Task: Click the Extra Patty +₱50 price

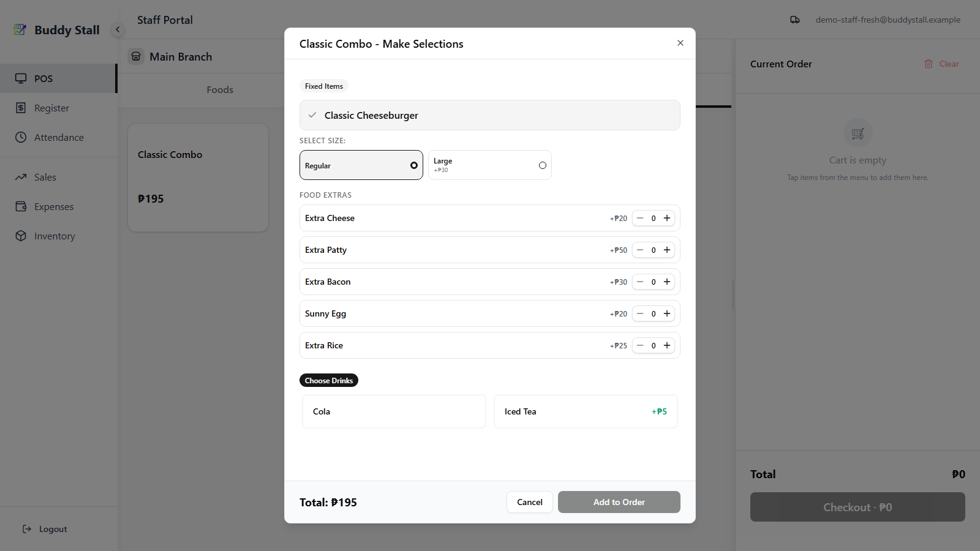Action: 619,250
